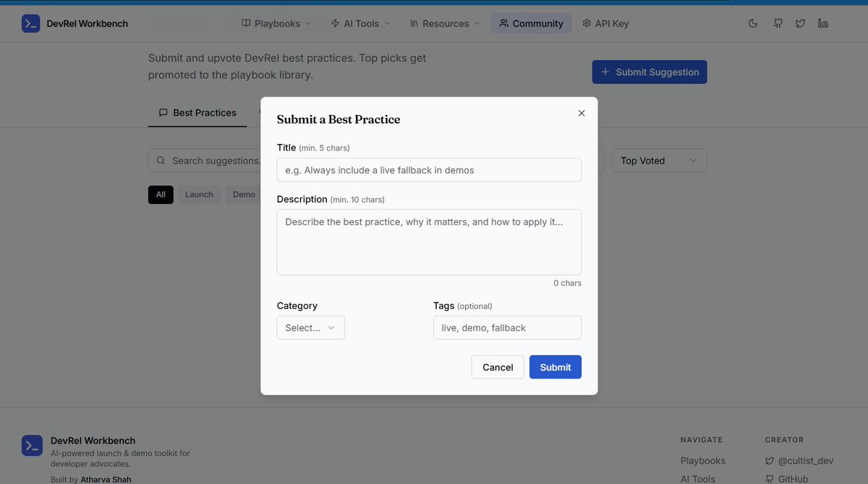Expand the AI Tools navigation menu
This screenshot has height=484, width=868.
tap(360, 23)
